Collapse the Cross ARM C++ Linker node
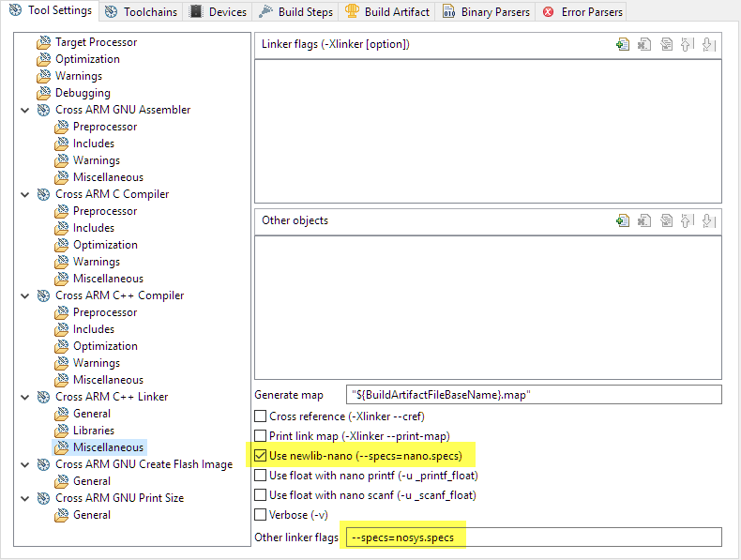Screen dimensions: 741x560 24,397
